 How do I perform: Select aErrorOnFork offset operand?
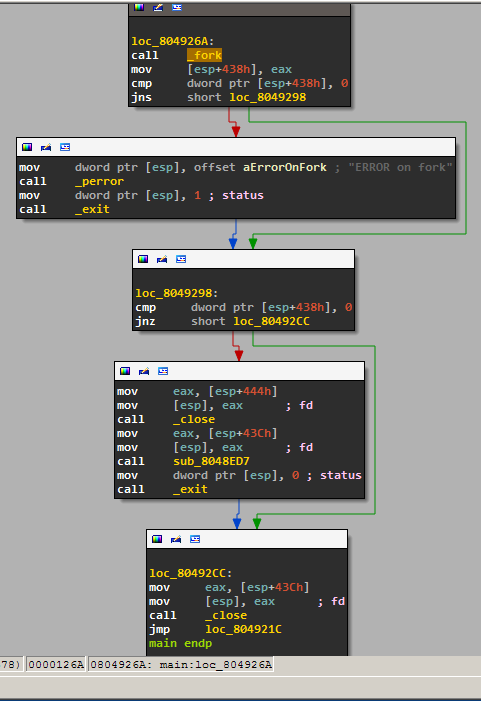click(x=285, y=167)
